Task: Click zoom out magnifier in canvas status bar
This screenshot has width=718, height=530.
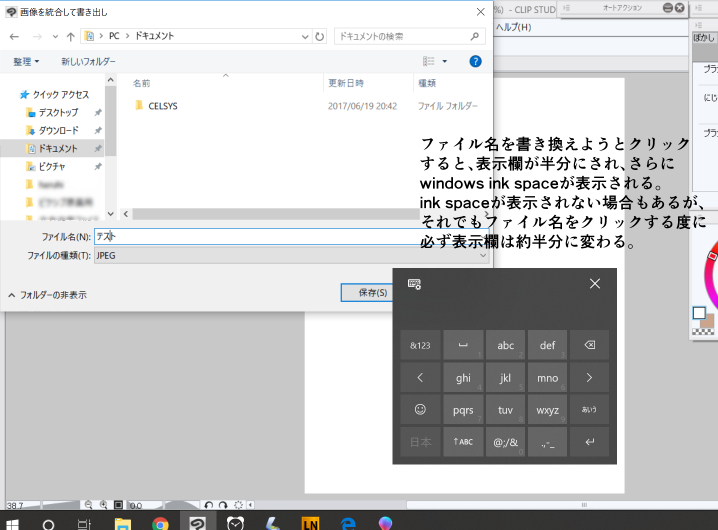Action: (x=89, y=505)
